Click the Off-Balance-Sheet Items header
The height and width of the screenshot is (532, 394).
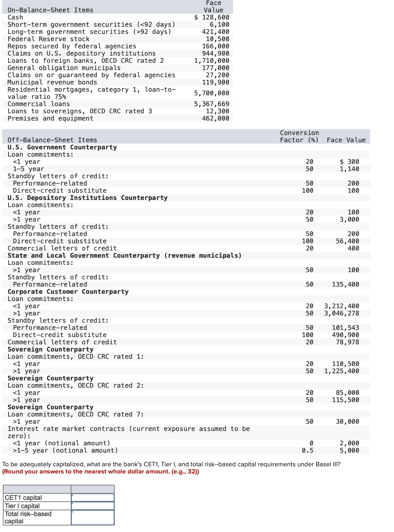52,140
